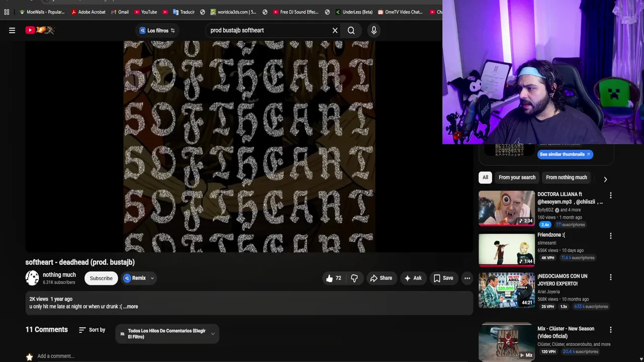Open options menu for Clúster New Season mix
This screenshot has height=362, width=644.
pos(611,330)
